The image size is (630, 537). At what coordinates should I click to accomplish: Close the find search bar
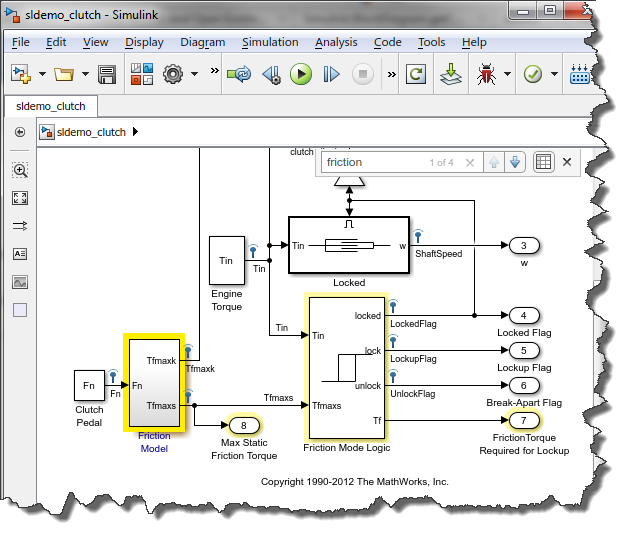click(567, 162)
